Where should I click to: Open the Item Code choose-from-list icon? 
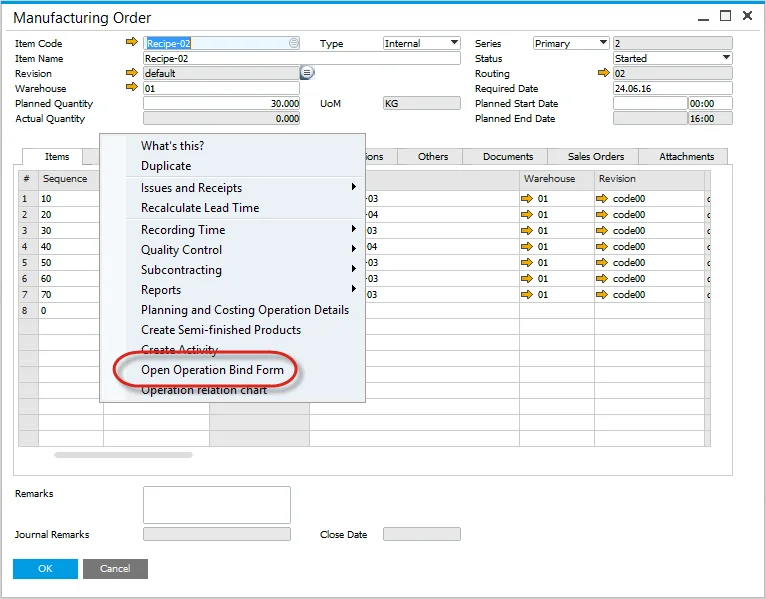tap(294, 43)
